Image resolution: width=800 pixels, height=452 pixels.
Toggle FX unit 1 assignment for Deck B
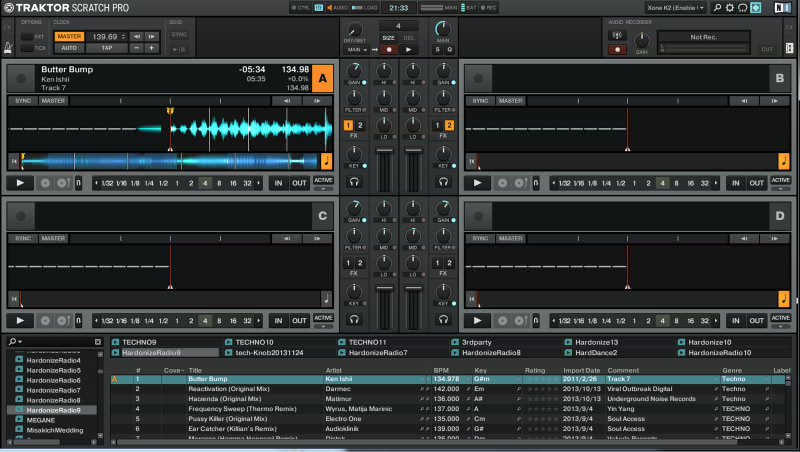tap(437, 125)
